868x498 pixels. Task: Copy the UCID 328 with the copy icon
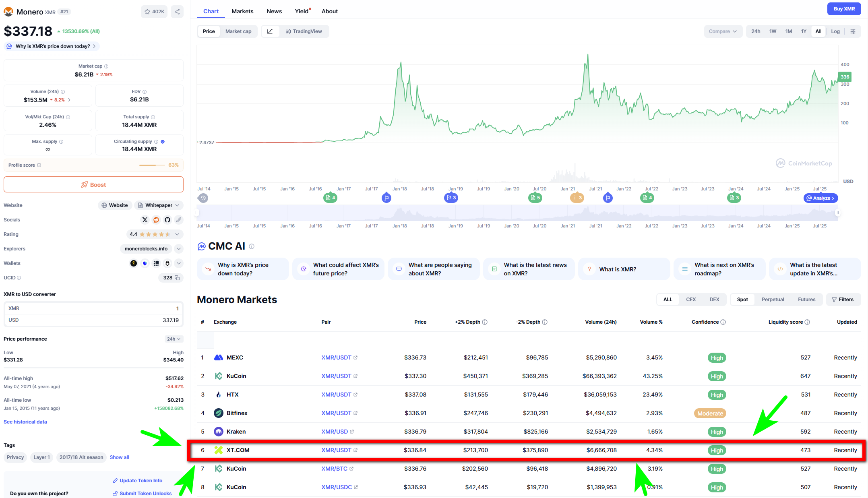coord(177,278)
